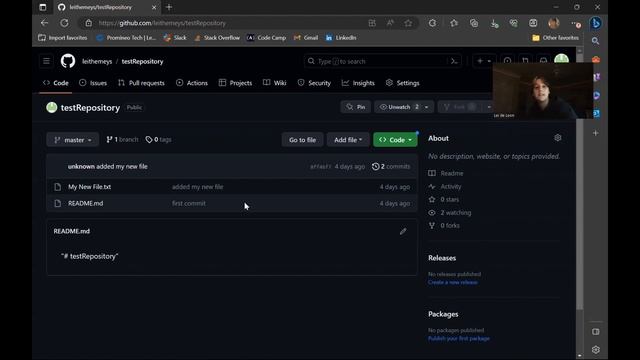This screenshot has height=360, width=640.
Task: Open the About settings gear
Action: click(558, 138)
